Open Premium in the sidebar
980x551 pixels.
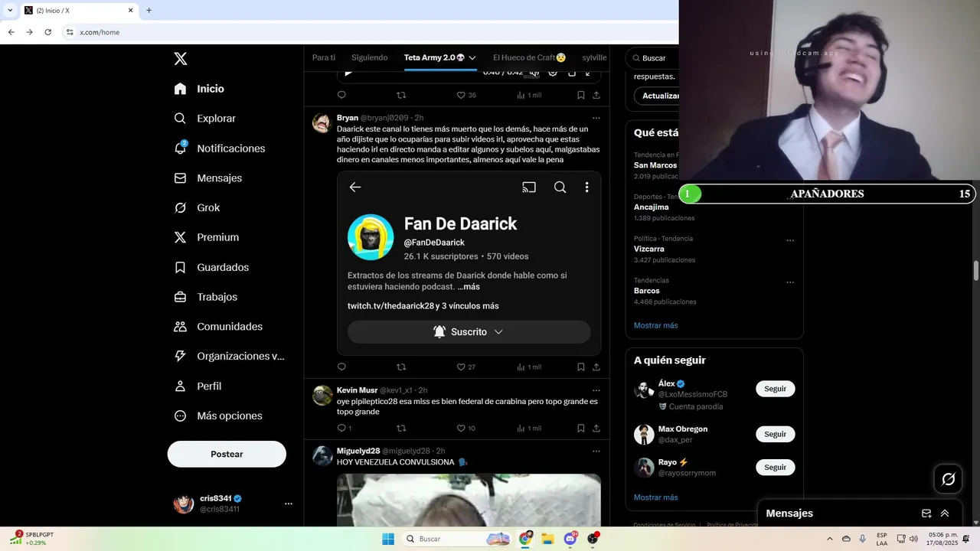click(x=206, y=237)
